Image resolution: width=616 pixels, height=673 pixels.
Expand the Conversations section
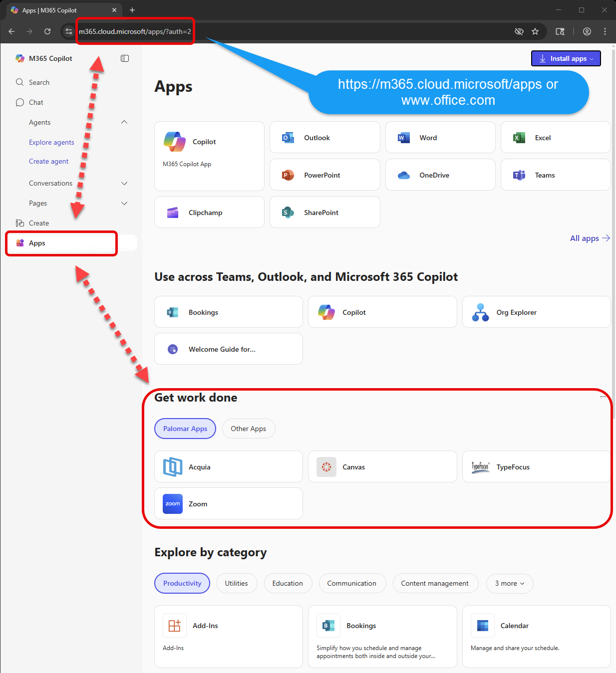coord(124,183)
